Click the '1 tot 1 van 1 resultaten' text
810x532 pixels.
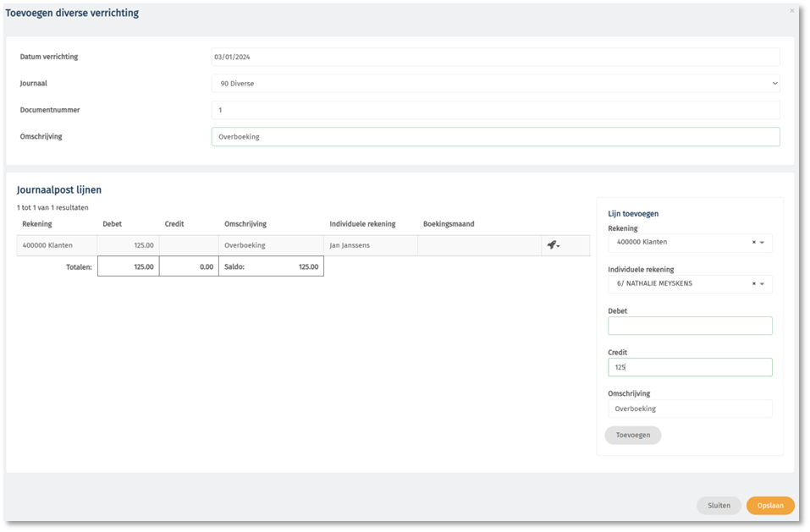[x=52, y=208]
